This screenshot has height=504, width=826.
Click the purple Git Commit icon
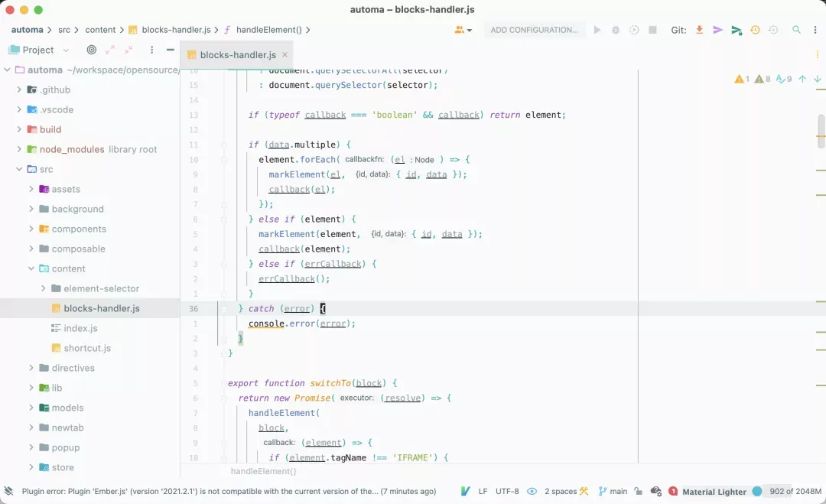pyautogui.click(x=717, y=30)
